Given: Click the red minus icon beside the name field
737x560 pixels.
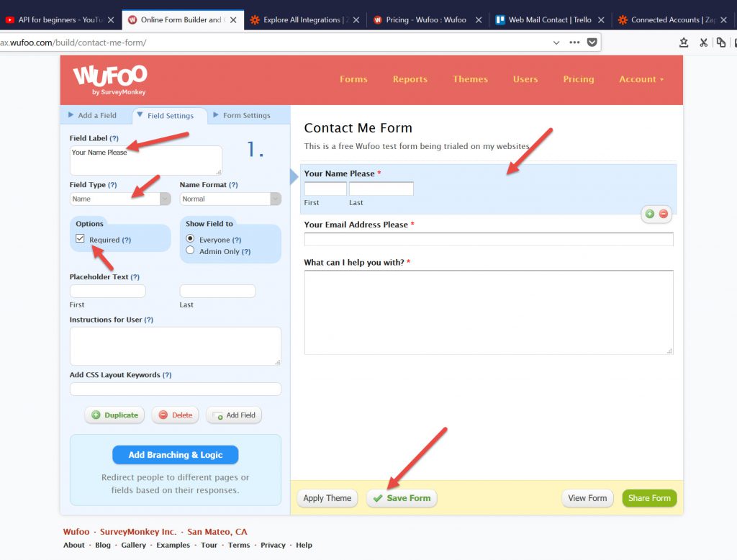Looking at the screenshot, I should click(663, 214).
